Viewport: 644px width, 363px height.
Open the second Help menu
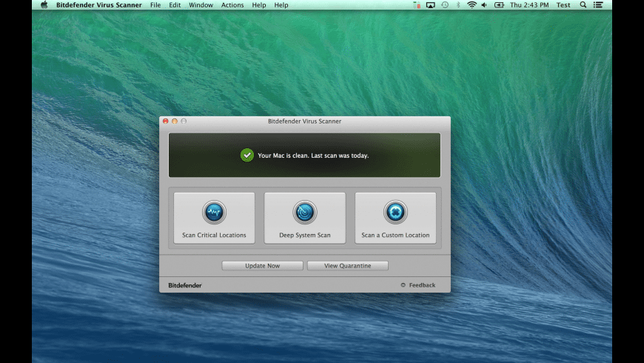tap(281, 5)
